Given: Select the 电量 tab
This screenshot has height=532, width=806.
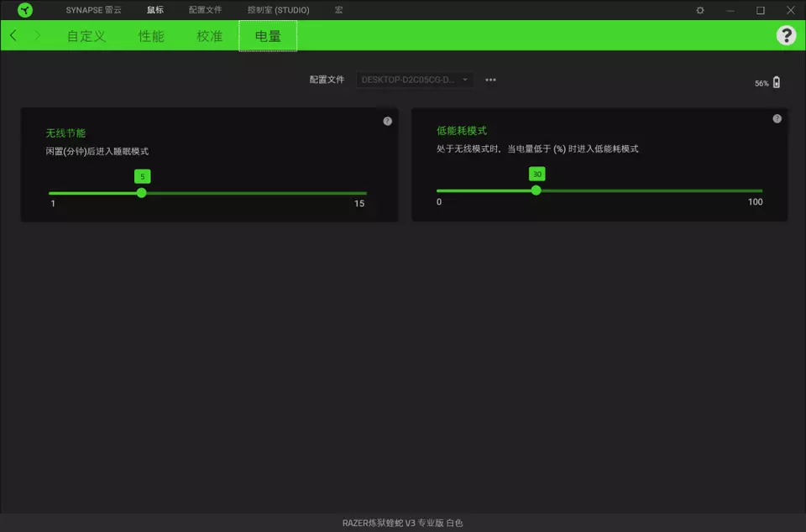Looking at the screenshot, I should [268, 36].
